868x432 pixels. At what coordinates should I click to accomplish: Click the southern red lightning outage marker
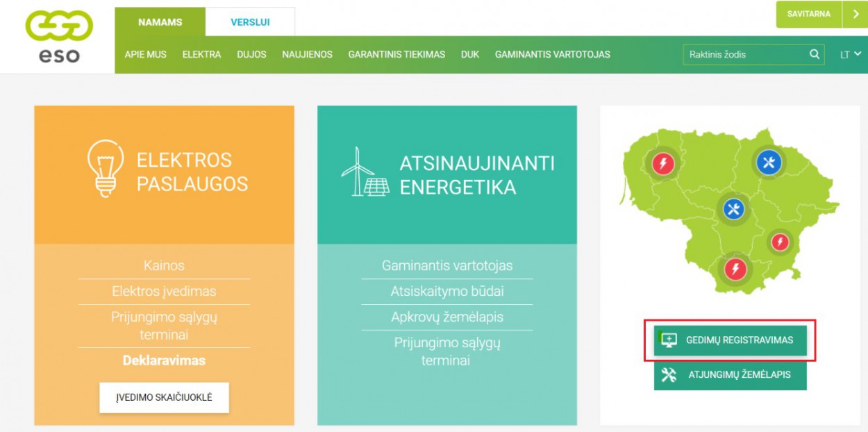point(735,268)
